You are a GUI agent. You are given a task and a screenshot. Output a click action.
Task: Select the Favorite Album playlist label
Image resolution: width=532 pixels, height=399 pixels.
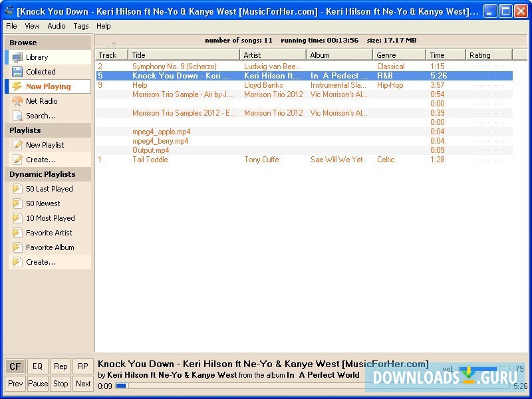pos(50,247)
